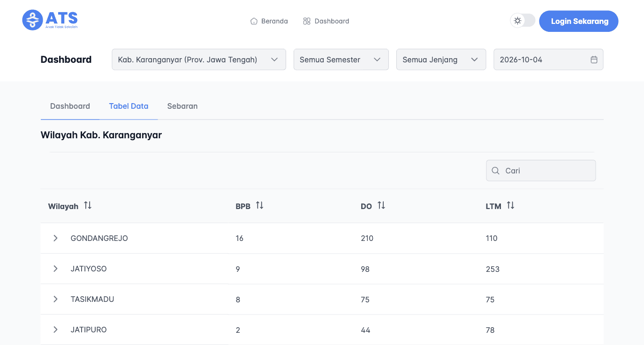Click the JATIPURO region name

tap(89, 330)
